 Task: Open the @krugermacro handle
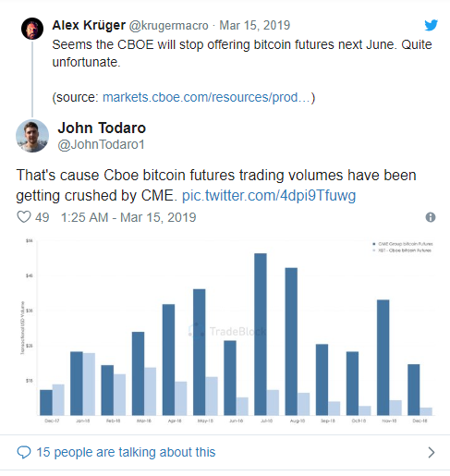168,26
